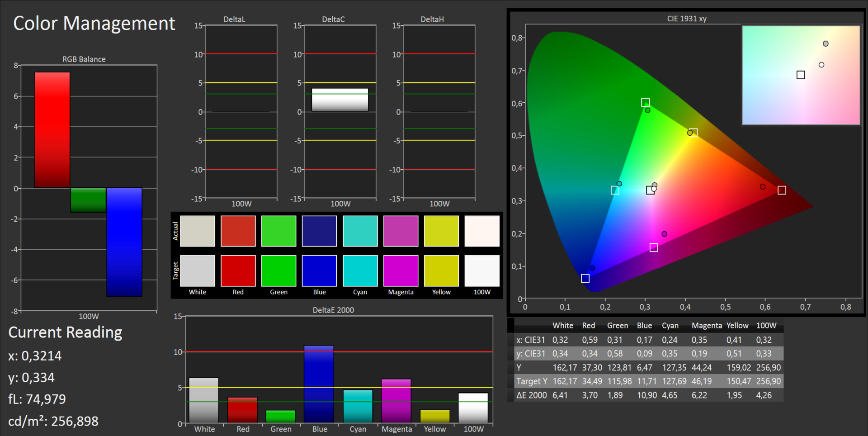Select the Target White swatch
This screenshot has width=868, height=436.
coord(198,271)
